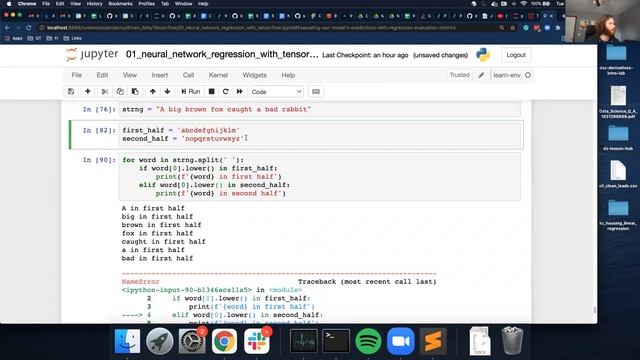Screen dimensions: 640x360
Task: Open Spotify from the Dock
Action: (x=368, y=341)
